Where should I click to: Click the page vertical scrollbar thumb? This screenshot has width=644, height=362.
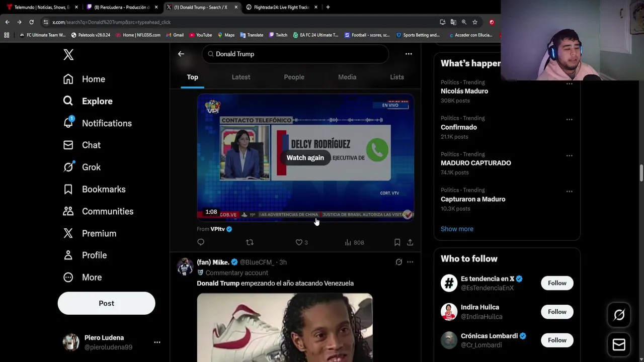coord(641,173)
